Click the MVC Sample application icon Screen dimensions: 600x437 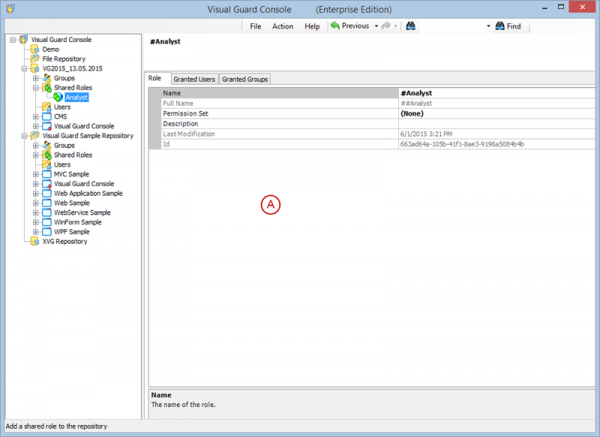click(46, 174)
